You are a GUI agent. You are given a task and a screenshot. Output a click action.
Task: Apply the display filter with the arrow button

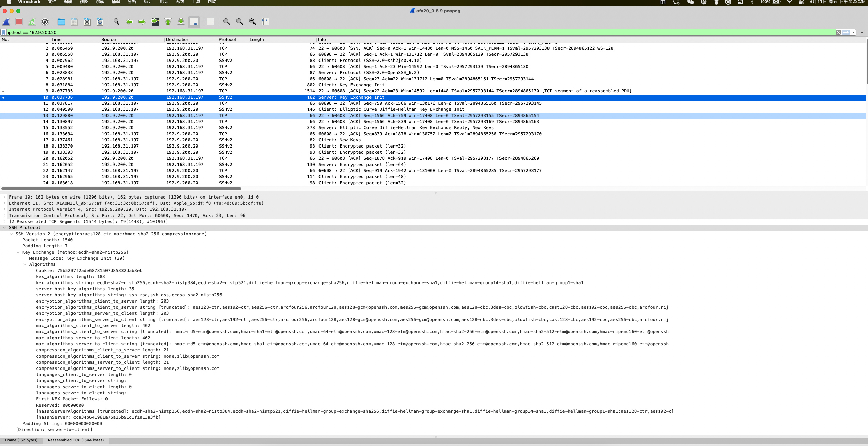click(x=846, y=32)
